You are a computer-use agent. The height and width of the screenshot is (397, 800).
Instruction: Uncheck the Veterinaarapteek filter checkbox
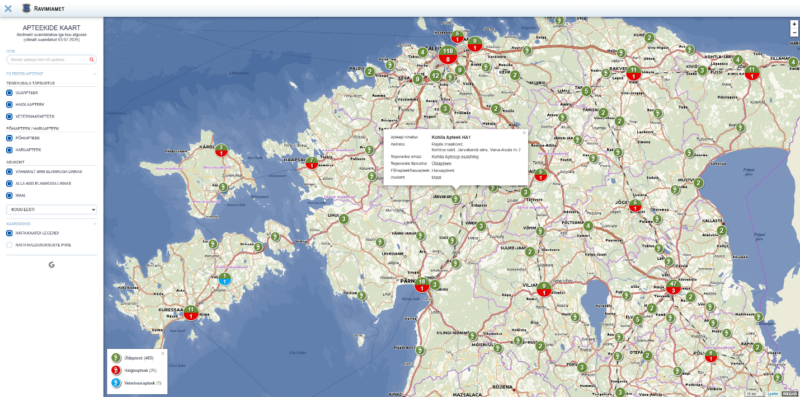tap(9, 116)
